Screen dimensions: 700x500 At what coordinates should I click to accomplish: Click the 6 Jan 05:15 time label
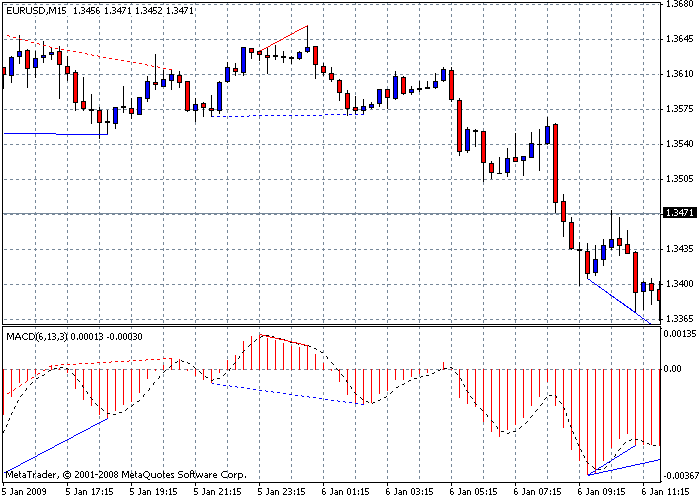pos(475,492)
